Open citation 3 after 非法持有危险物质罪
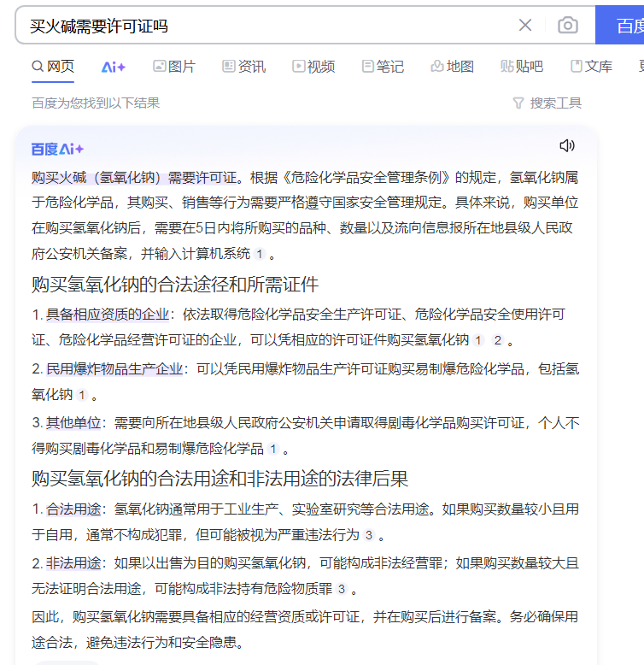 (x=342, y=589)
